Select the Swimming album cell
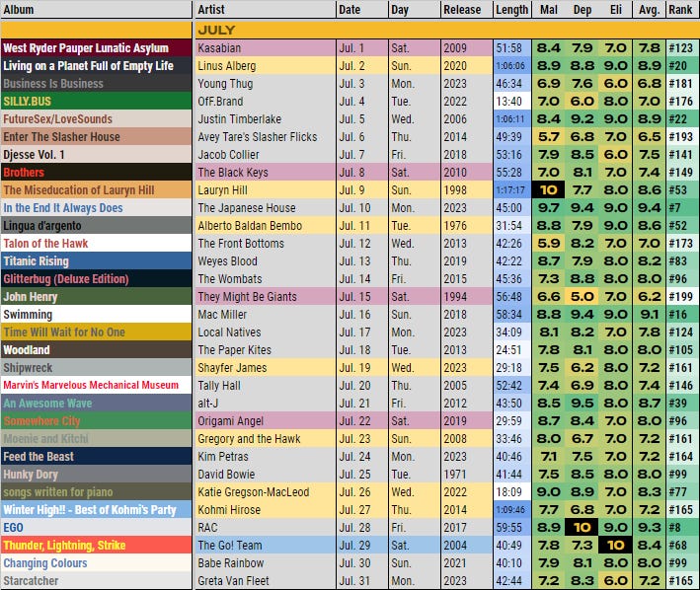The image size is (700, 590). pos(97,315)
